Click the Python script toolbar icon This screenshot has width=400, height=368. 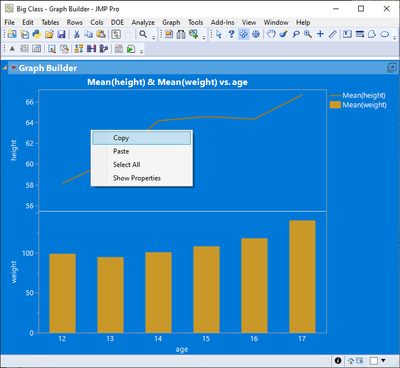pos(37,34)
